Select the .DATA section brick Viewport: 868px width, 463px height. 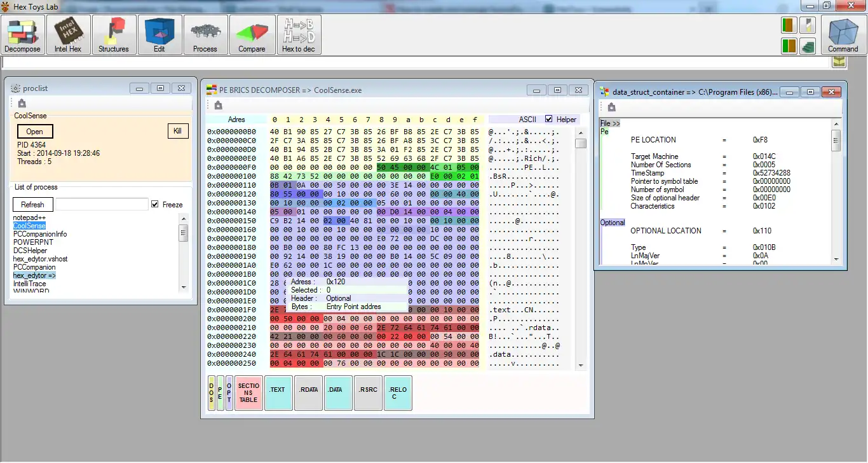click(x=338, y=392)
